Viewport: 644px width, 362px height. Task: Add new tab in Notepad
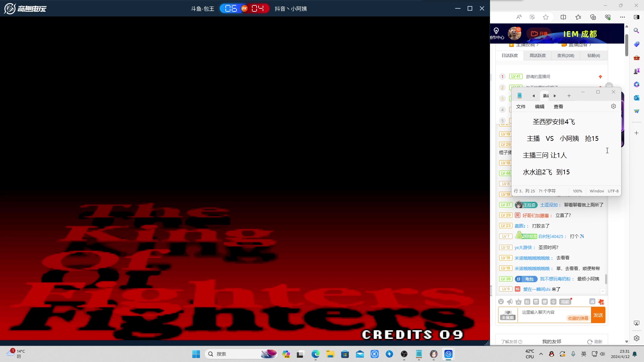coord(569,96)
